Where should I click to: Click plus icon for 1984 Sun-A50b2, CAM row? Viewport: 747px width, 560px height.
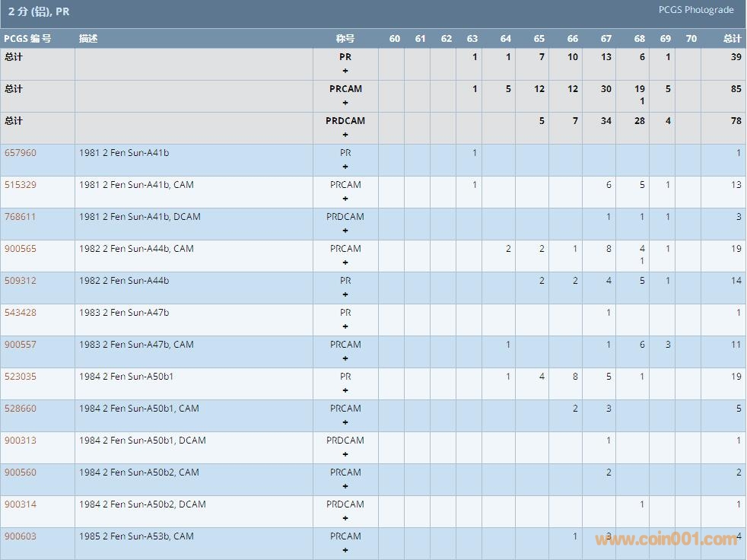[x=345, y=486]
